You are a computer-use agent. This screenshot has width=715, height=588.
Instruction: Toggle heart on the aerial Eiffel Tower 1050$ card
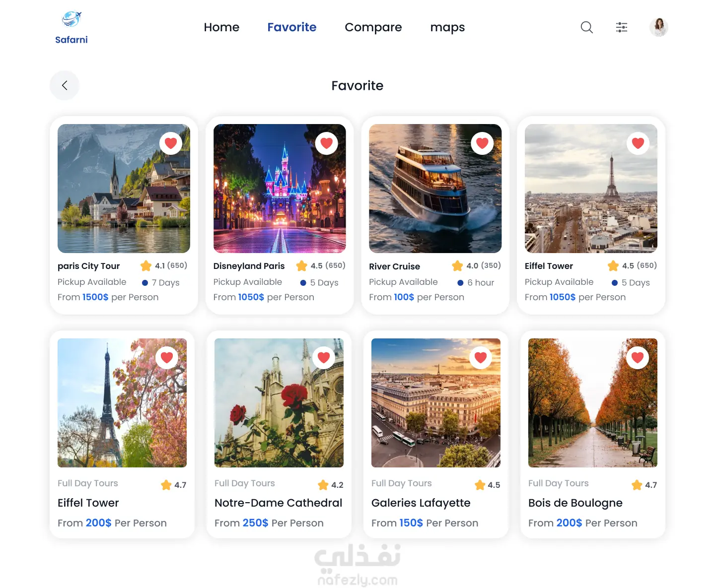coord(638,143)
